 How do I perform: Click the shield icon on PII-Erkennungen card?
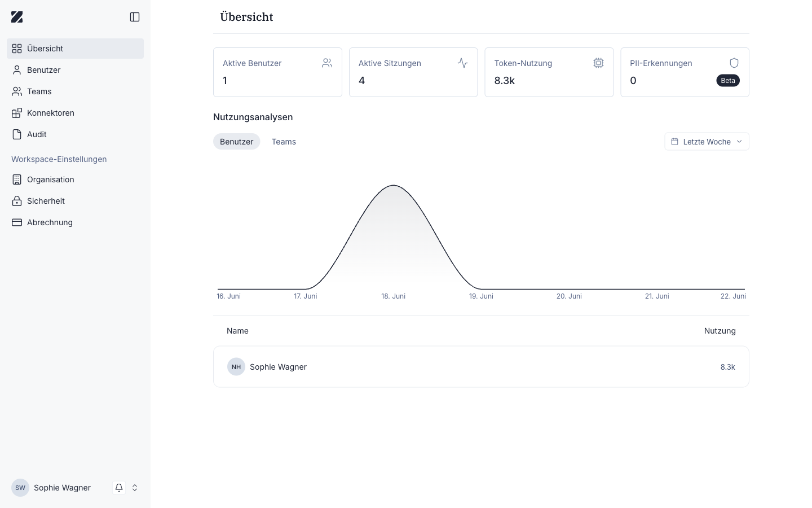click(x=734, y=63)
